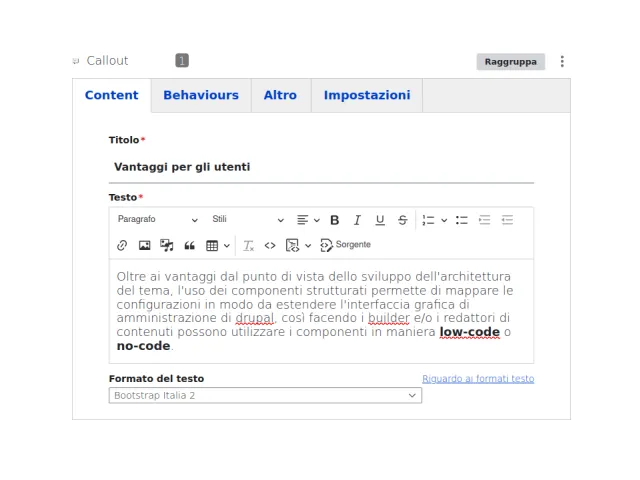The width and height of the screenshot is (640, 480).
Task: Insert a table
Action: pos(212,245)
